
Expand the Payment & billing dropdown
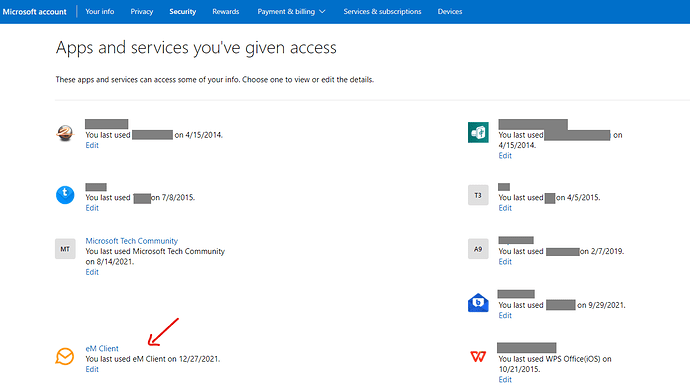click(291, 11)
